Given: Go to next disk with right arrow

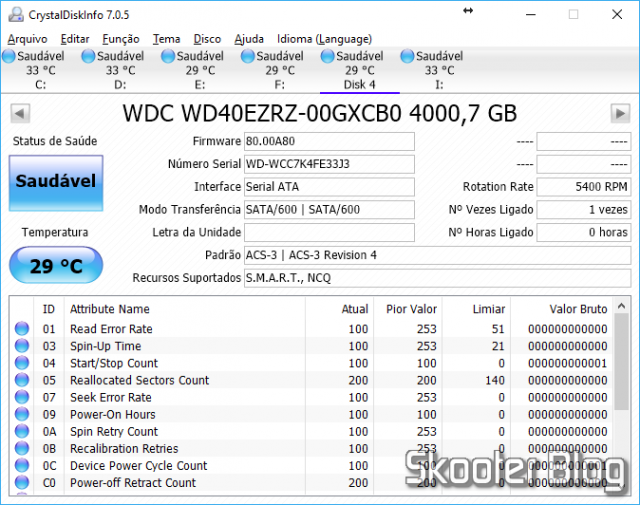Looking at the screenshot, I should click(x=620, y=113).
